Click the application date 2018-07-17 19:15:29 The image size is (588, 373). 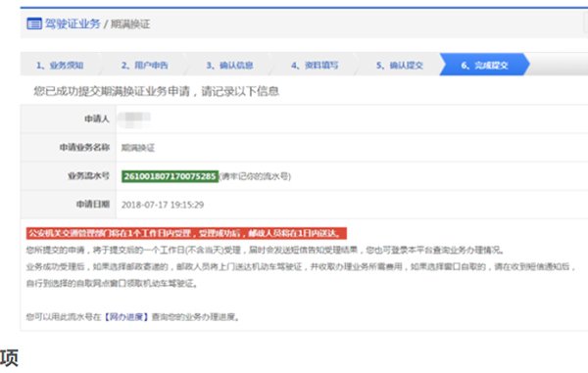[163, 205]
